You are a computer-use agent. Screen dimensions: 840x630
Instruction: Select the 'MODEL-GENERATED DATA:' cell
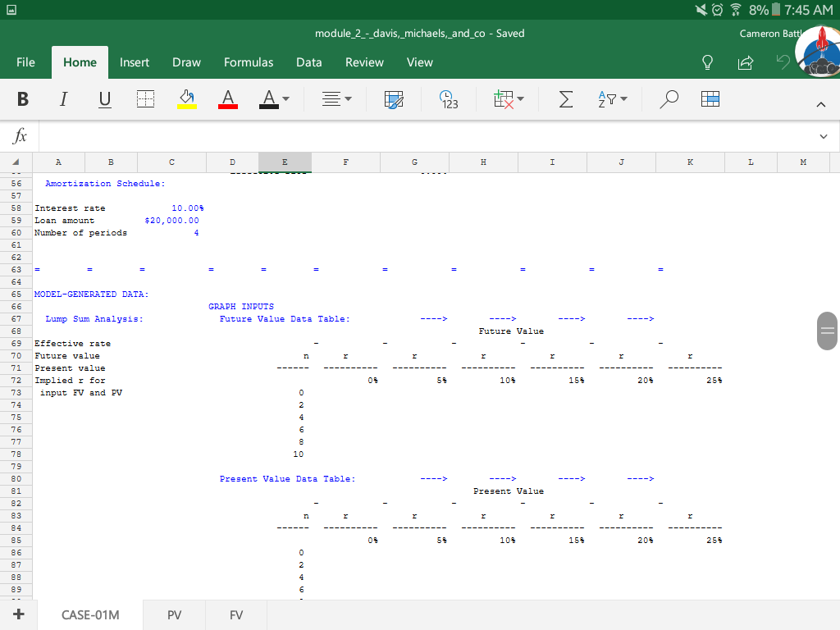[x=91, y=294]
